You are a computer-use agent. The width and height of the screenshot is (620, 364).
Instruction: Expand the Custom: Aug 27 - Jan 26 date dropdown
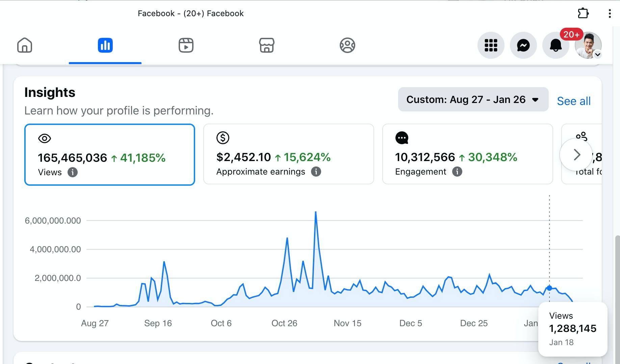[x=473, y=99]
